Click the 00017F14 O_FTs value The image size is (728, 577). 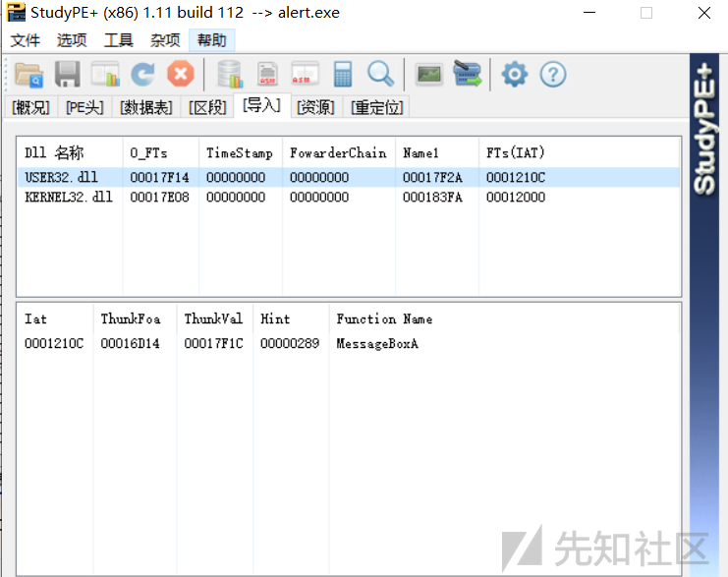159,178
